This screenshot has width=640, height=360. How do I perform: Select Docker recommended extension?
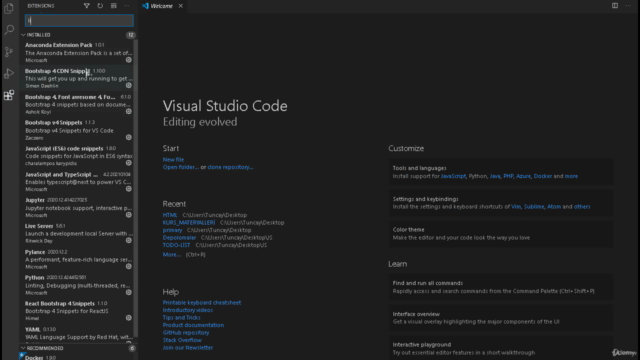point(78,356)
